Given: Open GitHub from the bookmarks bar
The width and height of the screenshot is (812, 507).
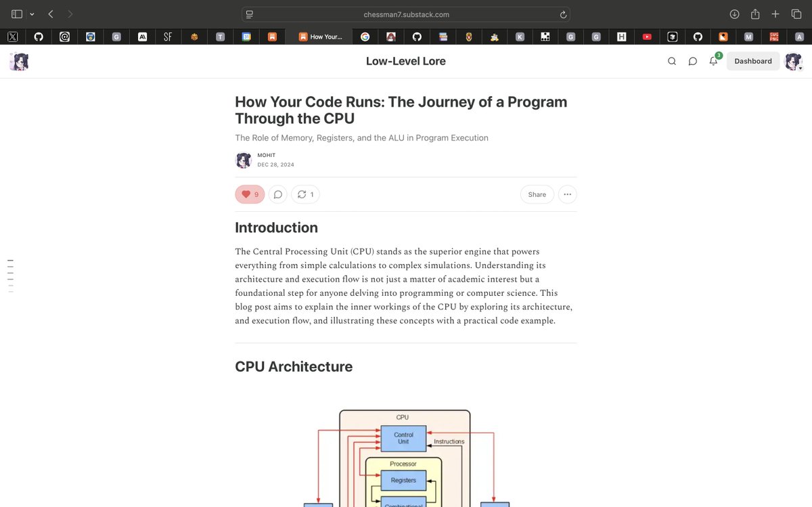Looking at the screenshot, I should [39, 37].
